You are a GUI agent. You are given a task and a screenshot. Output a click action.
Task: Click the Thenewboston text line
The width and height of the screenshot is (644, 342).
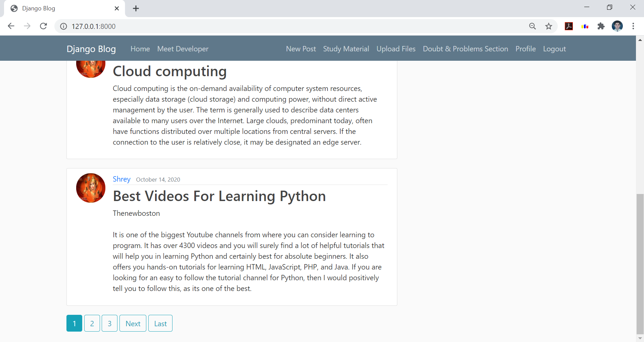136,213
